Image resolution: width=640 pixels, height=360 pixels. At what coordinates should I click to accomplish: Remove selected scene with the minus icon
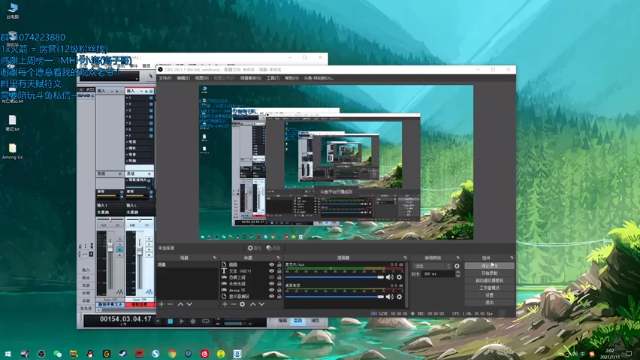170,304
